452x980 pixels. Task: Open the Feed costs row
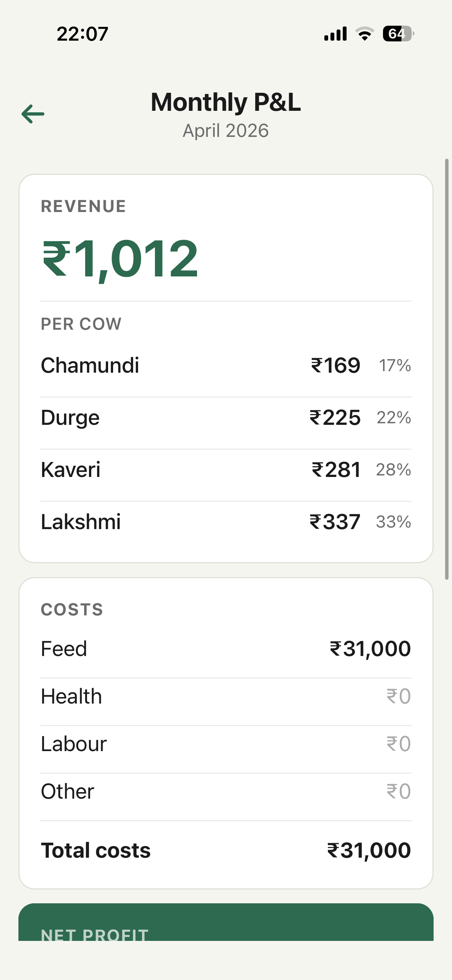coord(226,649)
